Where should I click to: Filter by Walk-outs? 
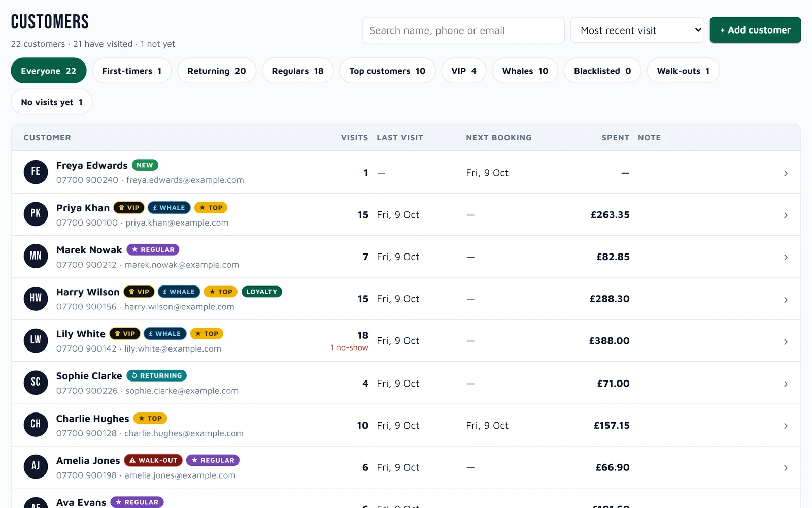[683, 71]
